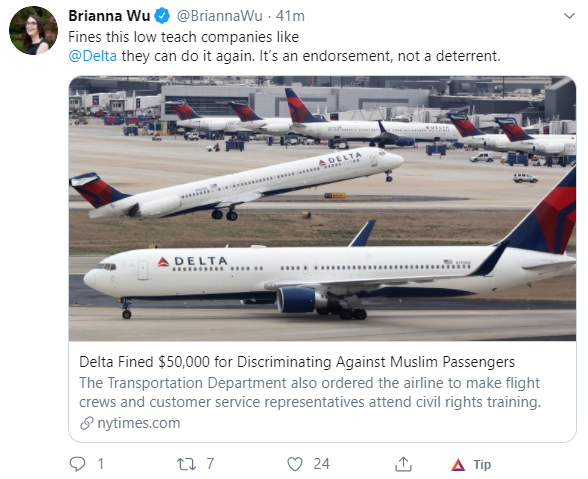This screenshot has height=479, width=588.
Task: Expand the tweet options chevron menu
Action: pos(569,16)
